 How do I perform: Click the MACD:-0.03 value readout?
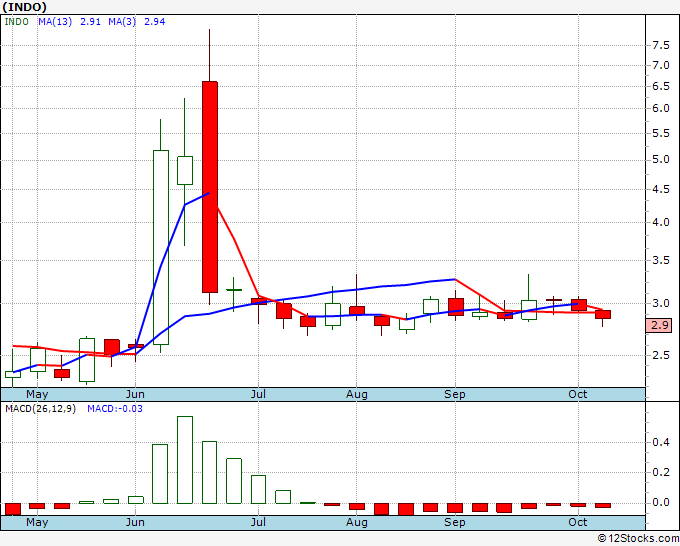(115, 409)
